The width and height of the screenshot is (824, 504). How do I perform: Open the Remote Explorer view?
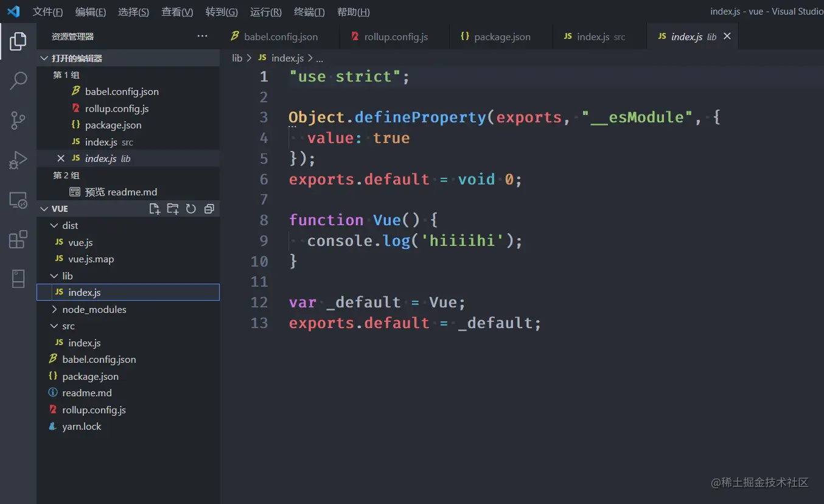click(x=18, y=200)
